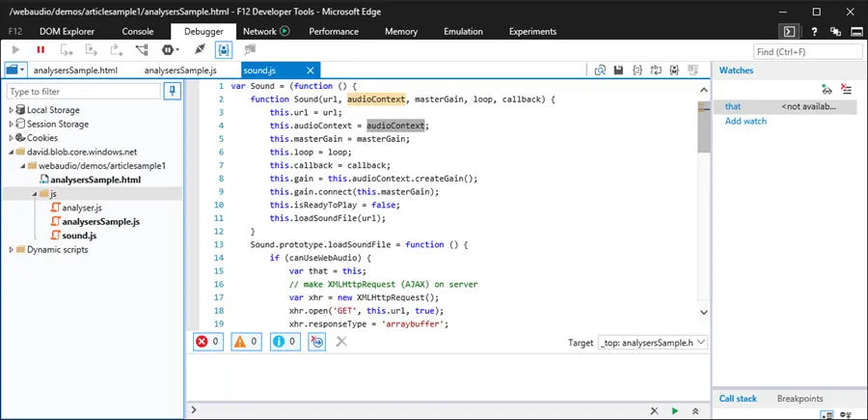The height and width of the screenshot is (420, 868).
Task: Click the clear on navigate icon
Action: tap(317, 342)
